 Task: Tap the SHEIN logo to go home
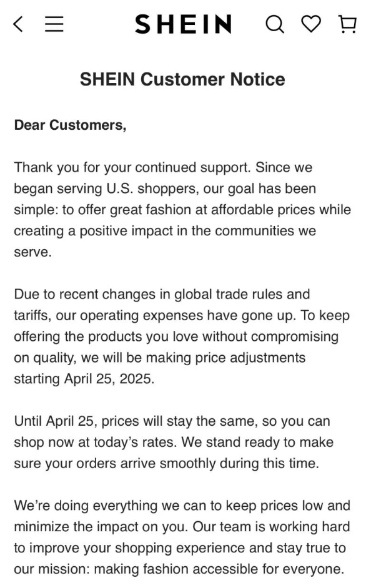coord(183,24)
